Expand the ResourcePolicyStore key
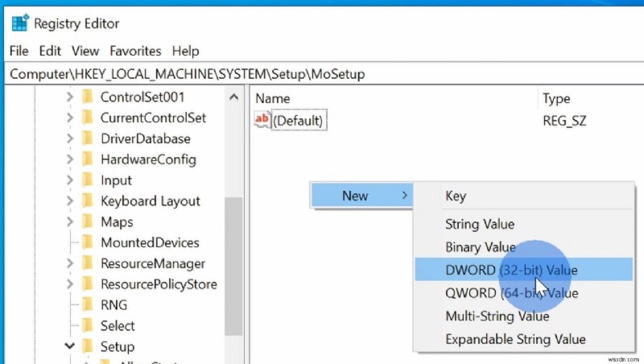 point(70,284)
